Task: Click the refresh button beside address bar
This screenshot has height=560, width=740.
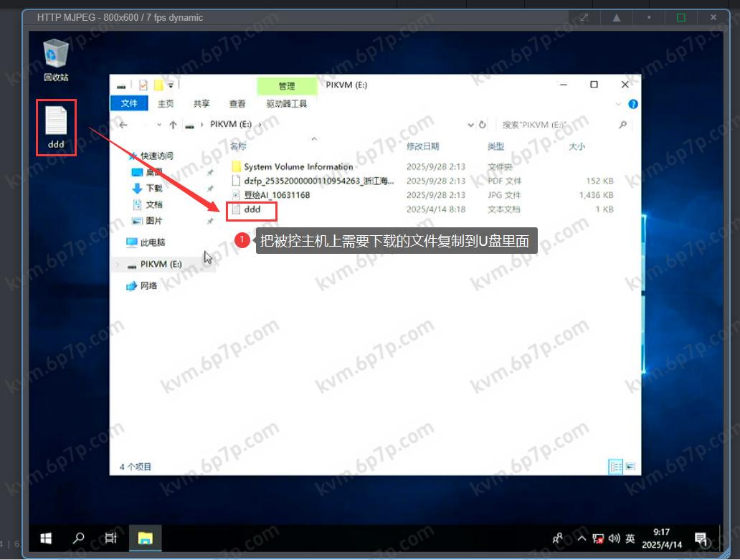Action: pyautogui.click(x=483, y=125)
